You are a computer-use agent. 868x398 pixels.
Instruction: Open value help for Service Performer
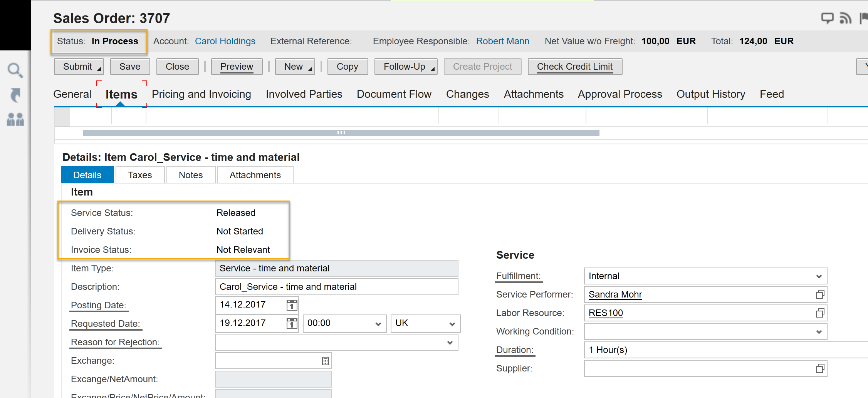click(x=820, y=295)
